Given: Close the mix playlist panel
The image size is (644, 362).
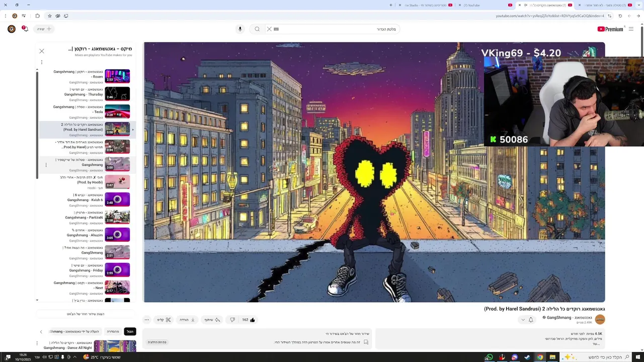Looking at the screenshot, I should click(x=42, y=51).
